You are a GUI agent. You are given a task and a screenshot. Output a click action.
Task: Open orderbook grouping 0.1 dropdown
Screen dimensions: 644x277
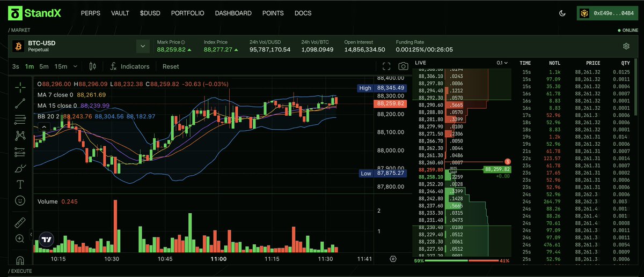click(x=502, y=63)
